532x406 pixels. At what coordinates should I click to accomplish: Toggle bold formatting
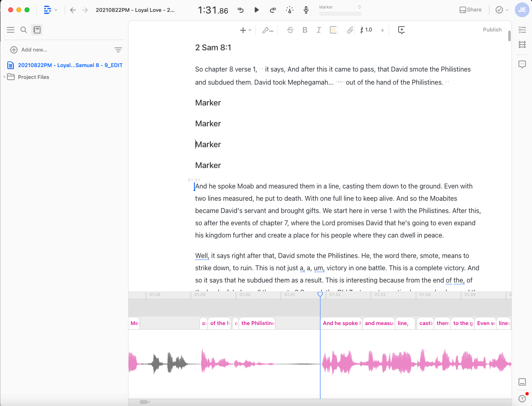[305, 30]
